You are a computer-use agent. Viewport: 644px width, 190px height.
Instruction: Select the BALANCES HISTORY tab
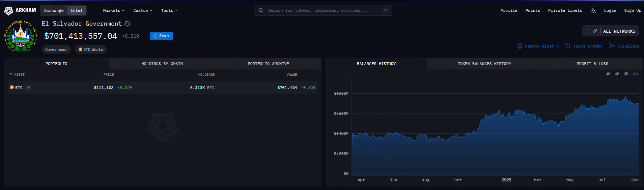click(376, 63)
